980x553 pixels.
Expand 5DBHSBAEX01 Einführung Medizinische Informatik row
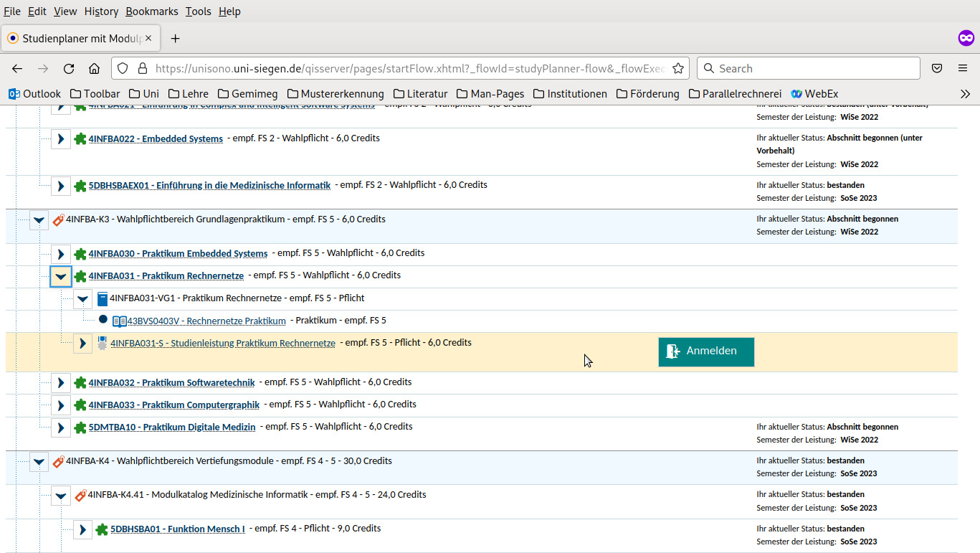(x=61, y=185)
